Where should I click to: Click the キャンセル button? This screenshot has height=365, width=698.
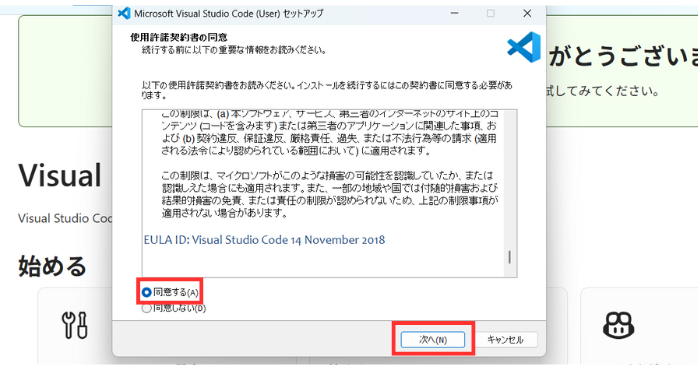click(x=505, y=340)
